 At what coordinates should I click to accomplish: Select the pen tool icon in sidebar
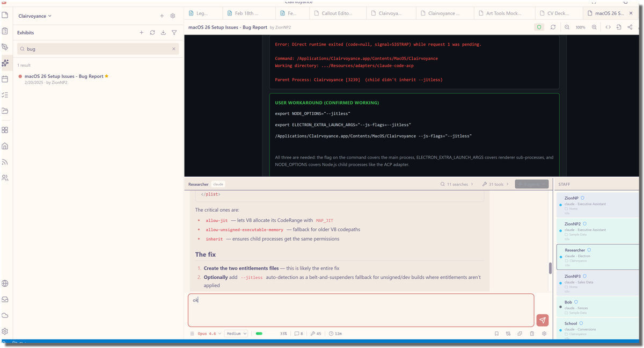pos(5,47)
